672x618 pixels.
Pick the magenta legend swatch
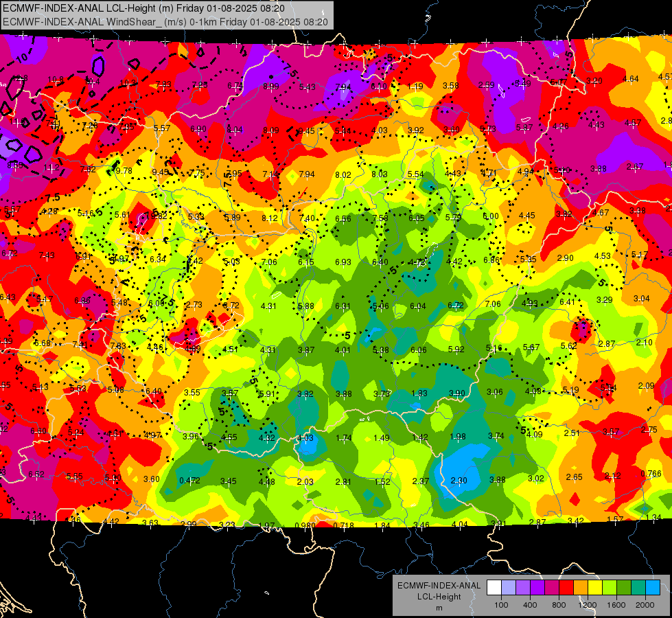(552, 587)
